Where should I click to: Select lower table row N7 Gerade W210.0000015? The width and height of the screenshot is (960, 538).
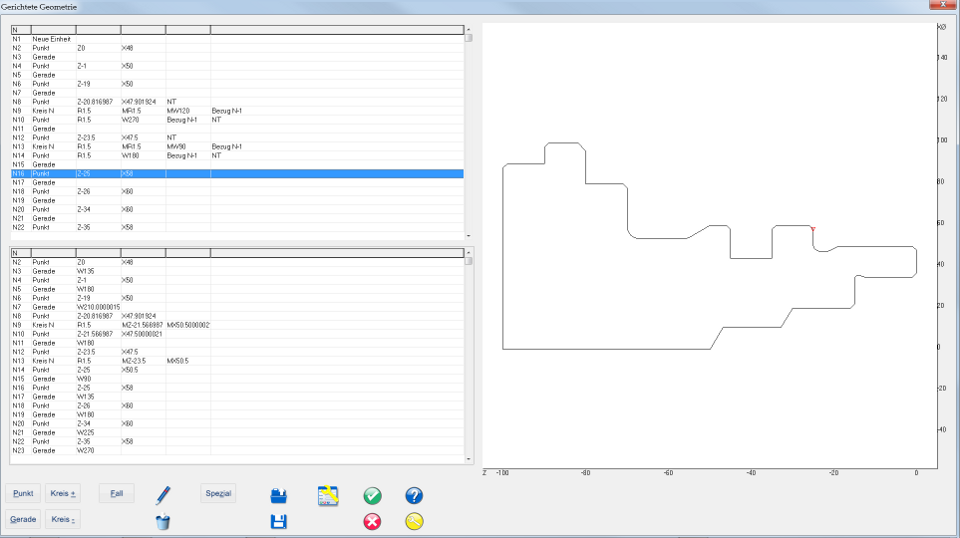(x=238, y=307)
